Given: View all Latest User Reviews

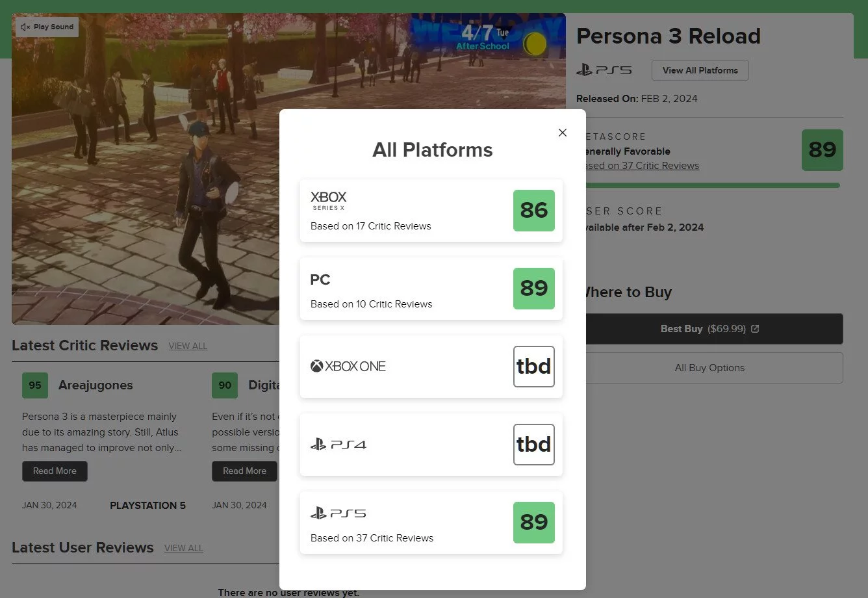Looking at the screenshot, I should point(184,549).
